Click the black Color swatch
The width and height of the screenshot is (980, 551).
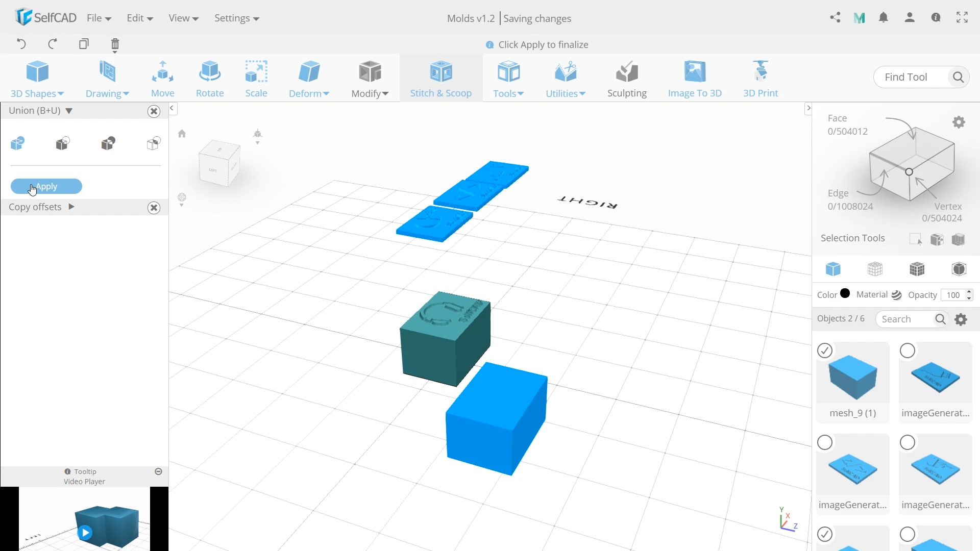coord(845,293)
